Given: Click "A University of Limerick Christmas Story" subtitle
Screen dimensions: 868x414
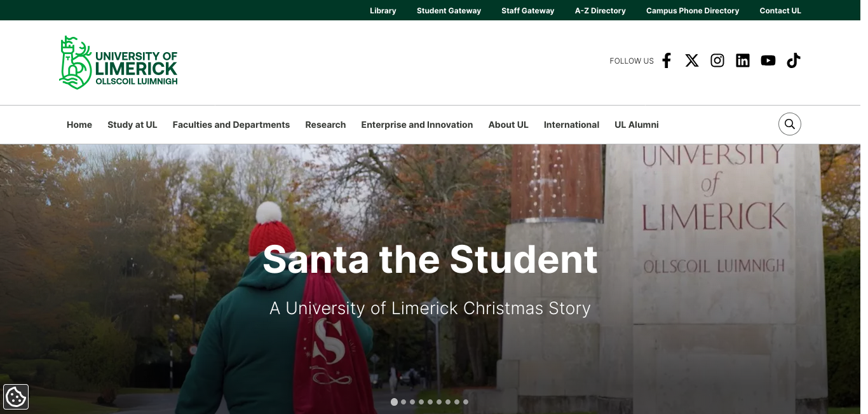Looking at the screenshot, I should click(x=430, y=308).
